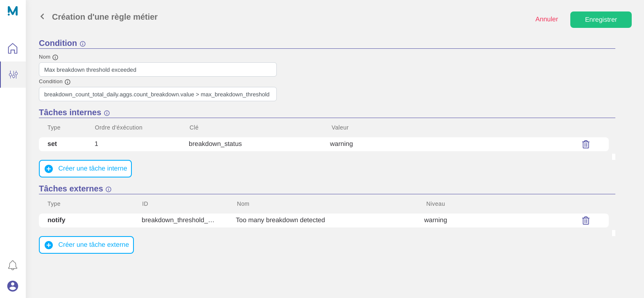Click the Type header of the Tâches internes table

[x=54, y=127]
